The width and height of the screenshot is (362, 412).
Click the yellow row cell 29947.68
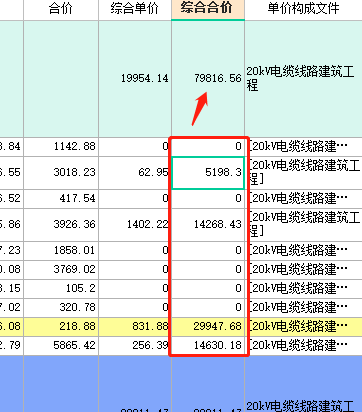coord(208,327)
